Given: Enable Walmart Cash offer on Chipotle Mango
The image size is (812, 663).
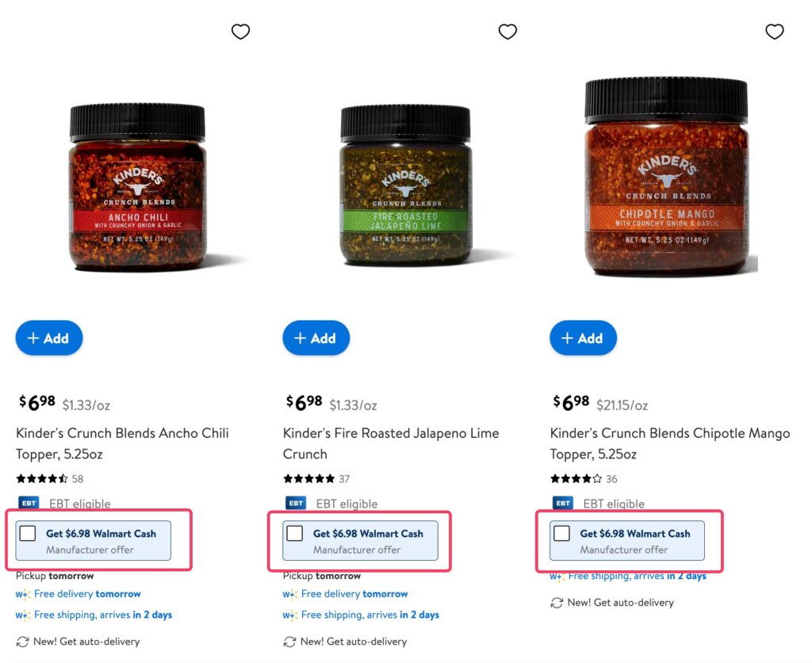Looking at the screenshot, I should coord(561,533).
